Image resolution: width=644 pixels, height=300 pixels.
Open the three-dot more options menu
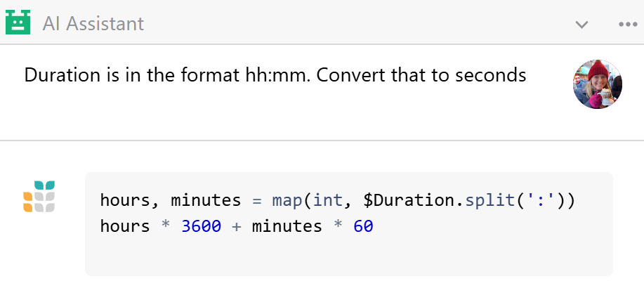pos(628,25)
